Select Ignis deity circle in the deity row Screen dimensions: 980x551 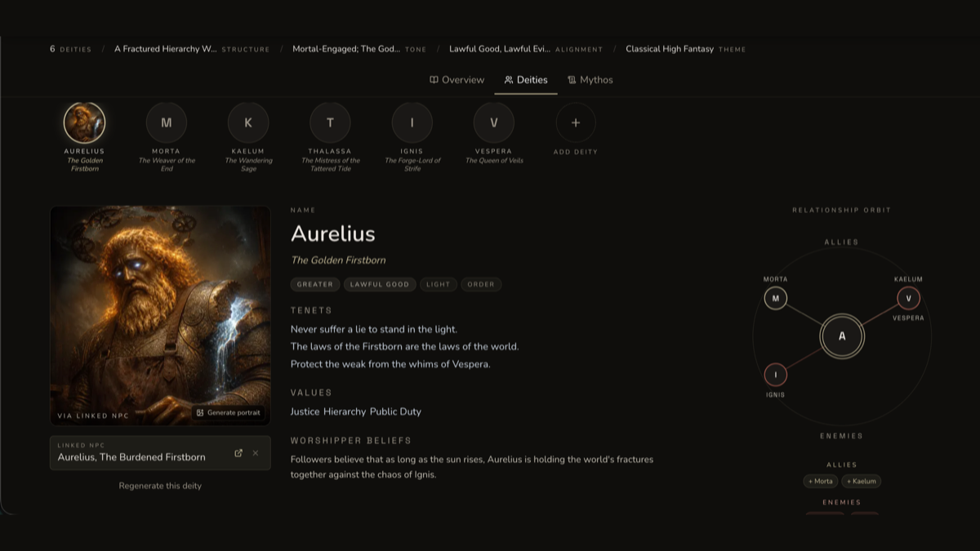[x=412, y=123]
